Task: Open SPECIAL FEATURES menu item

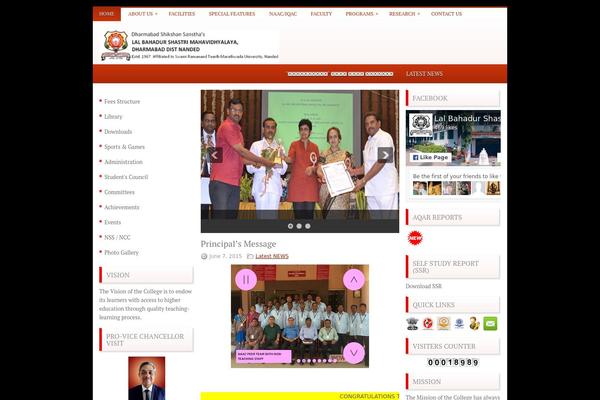Action: click(x=232, y=14)
